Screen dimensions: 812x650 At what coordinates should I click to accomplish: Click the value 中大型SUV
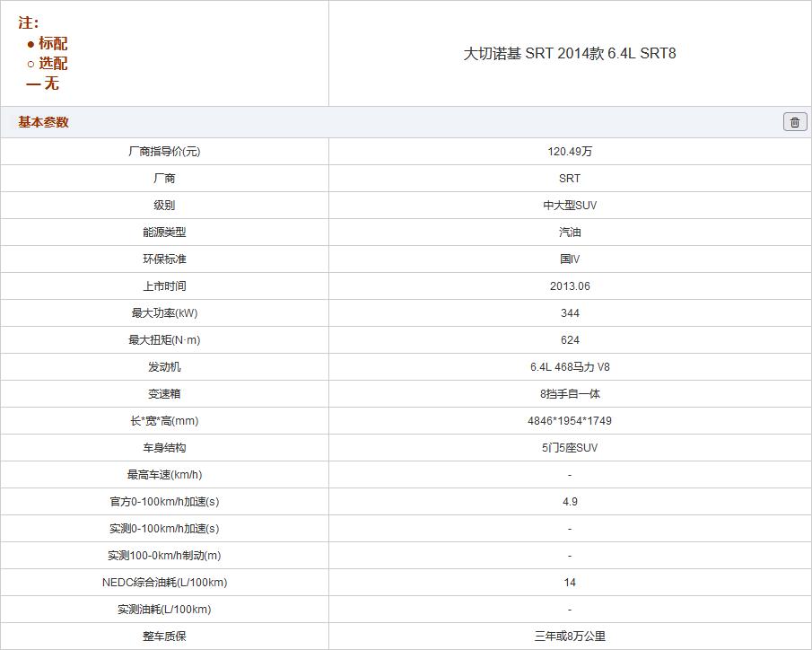(570, 206)
